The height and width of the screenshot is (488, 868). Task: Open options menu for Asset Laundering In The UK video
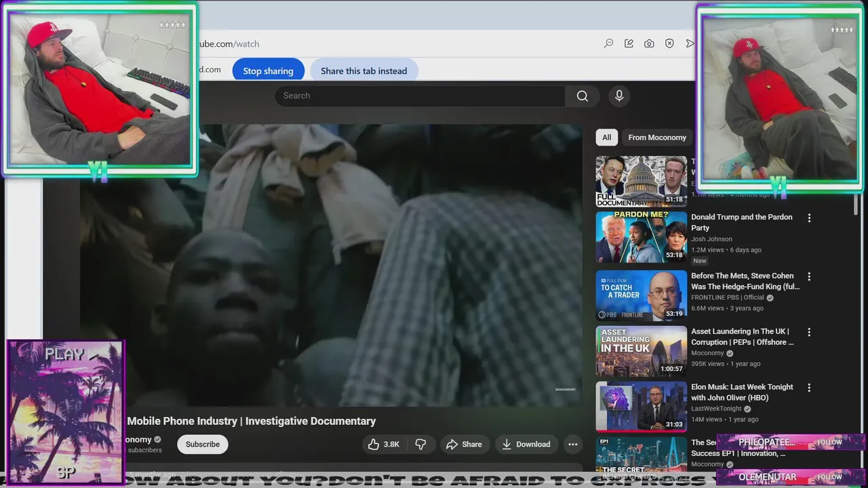tap(809, 331)
